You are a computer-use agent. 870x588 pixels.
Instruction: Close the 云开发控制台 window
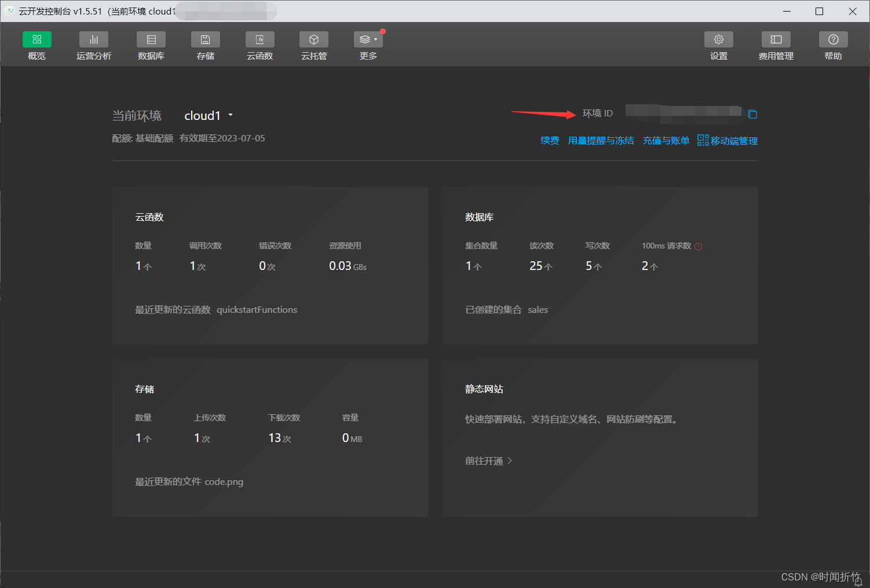click(853, 11)
